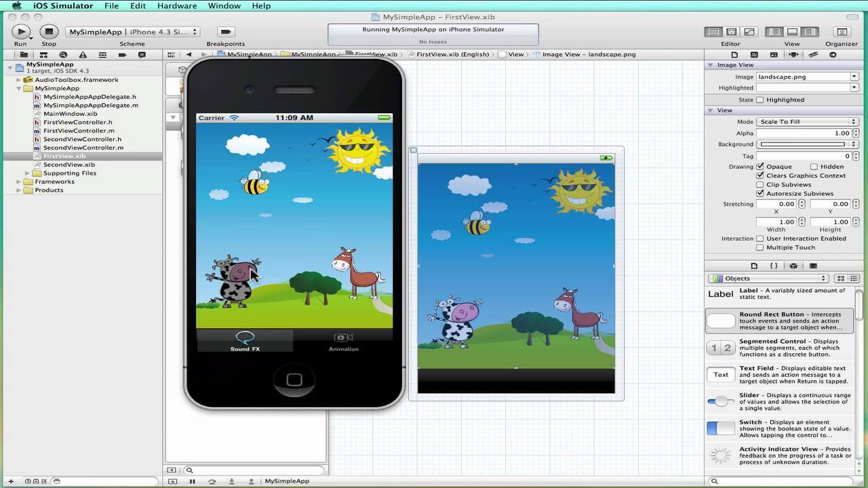Switch library to icon grid view

point(841,279)
